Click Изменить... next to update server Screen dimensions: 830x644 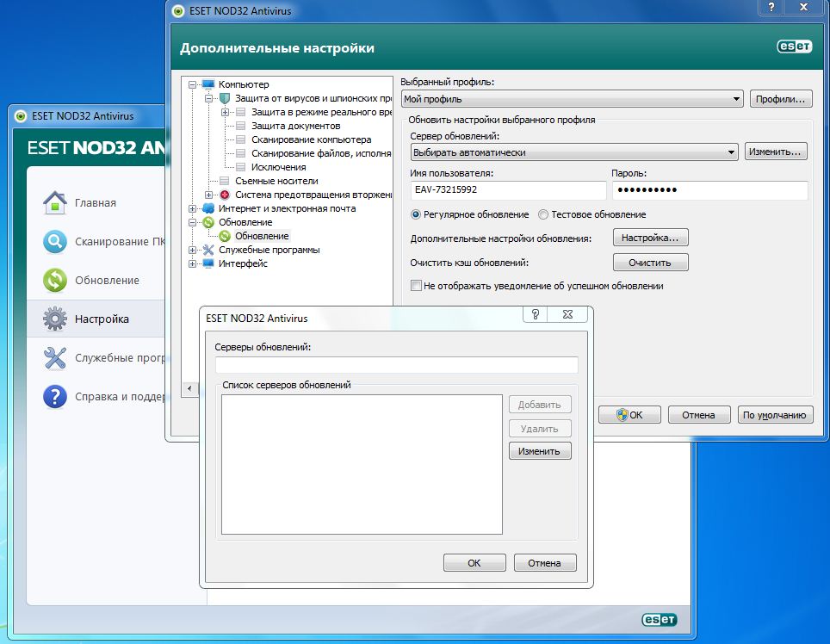point(776,152)
